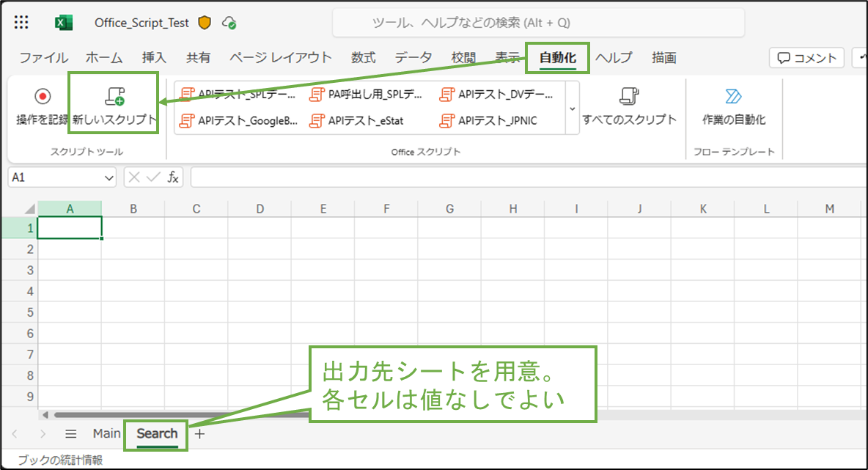
Task: Add a new sheet with the plus button
Action: point(199,433)
